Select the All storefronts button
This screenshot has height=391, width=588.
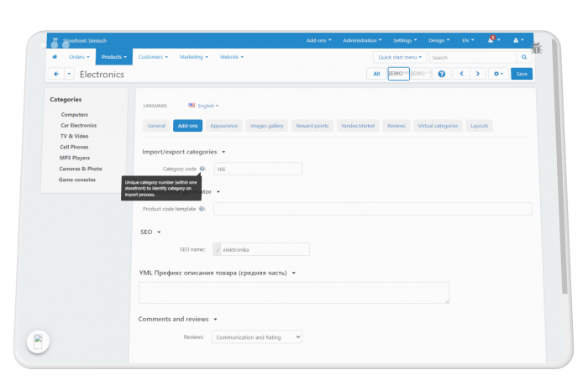[376, 74]
